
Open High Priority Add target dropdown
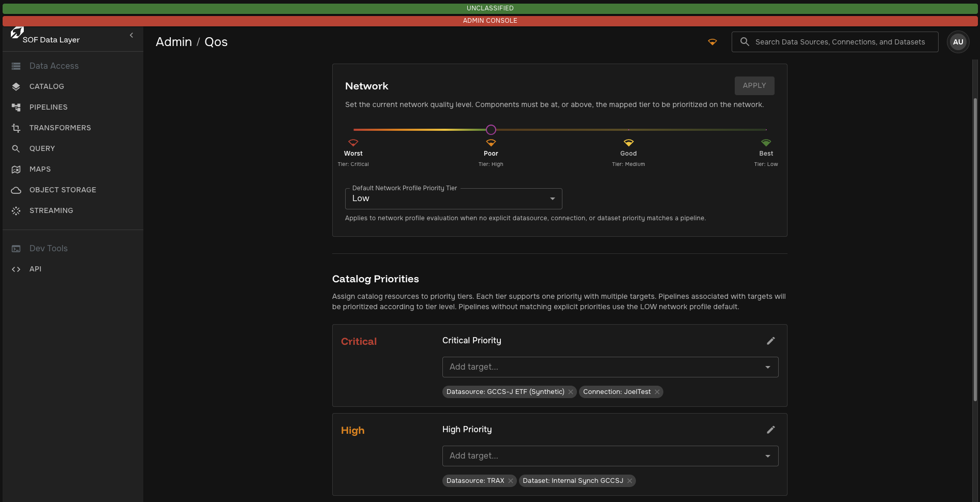click(611, 456)
